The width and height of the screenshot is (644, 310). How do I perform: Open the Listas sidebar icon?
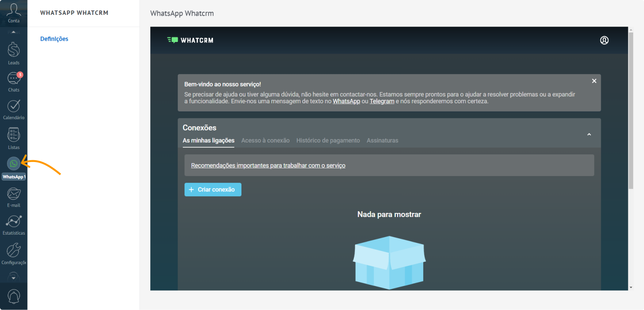pos(14,135)
